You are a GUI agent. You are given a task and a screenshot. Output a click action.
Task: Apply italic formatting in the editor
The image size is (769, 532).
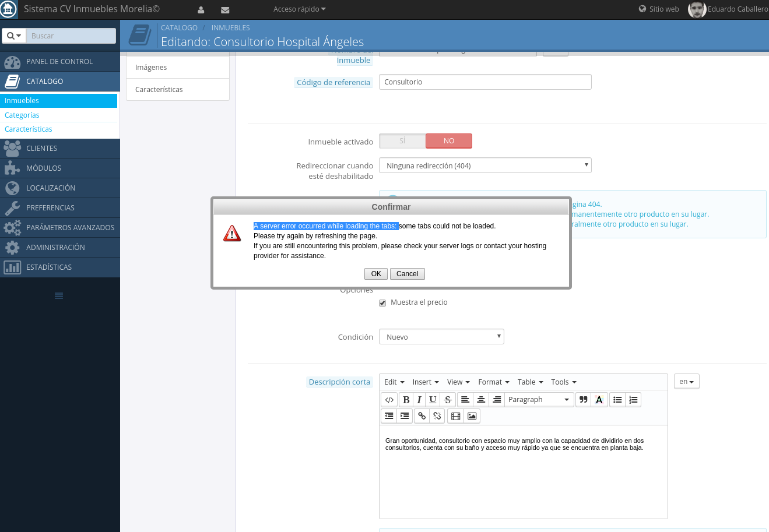click(x=419, y=400)
